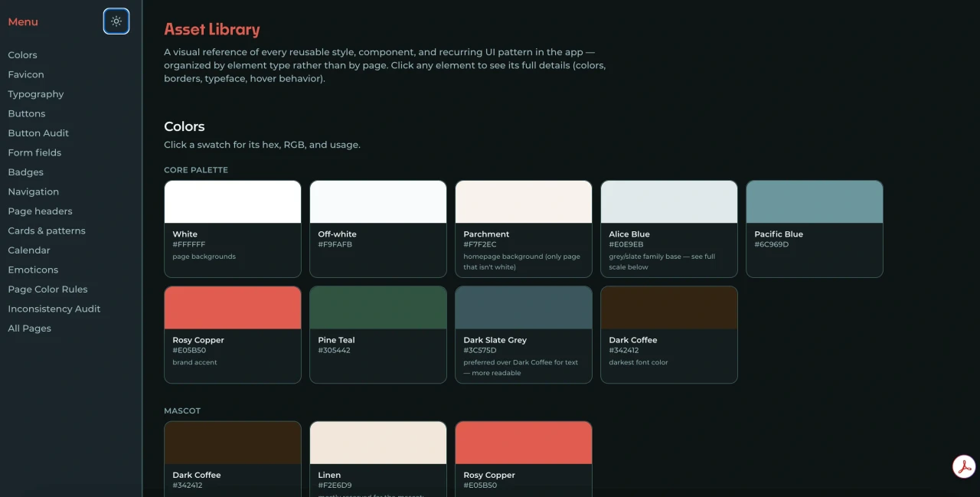Select the Off-white swatch card
Screen dimensions: 980x497
tap(378, 229)
